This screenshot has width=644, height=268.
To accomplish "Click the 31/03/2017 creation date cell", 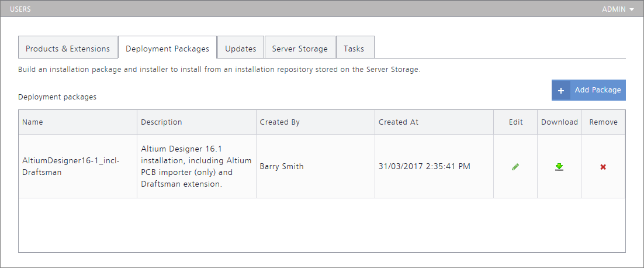I will (x=424, y=166).
